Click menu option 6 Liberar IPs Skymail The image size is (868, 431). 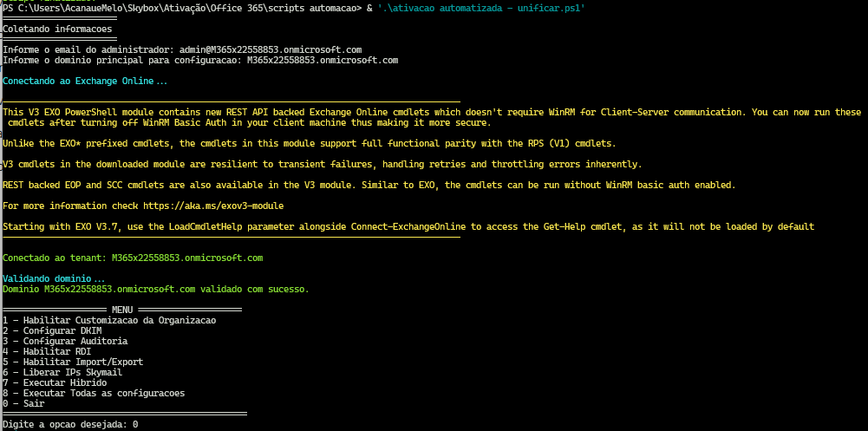click(x=62, y=372)
